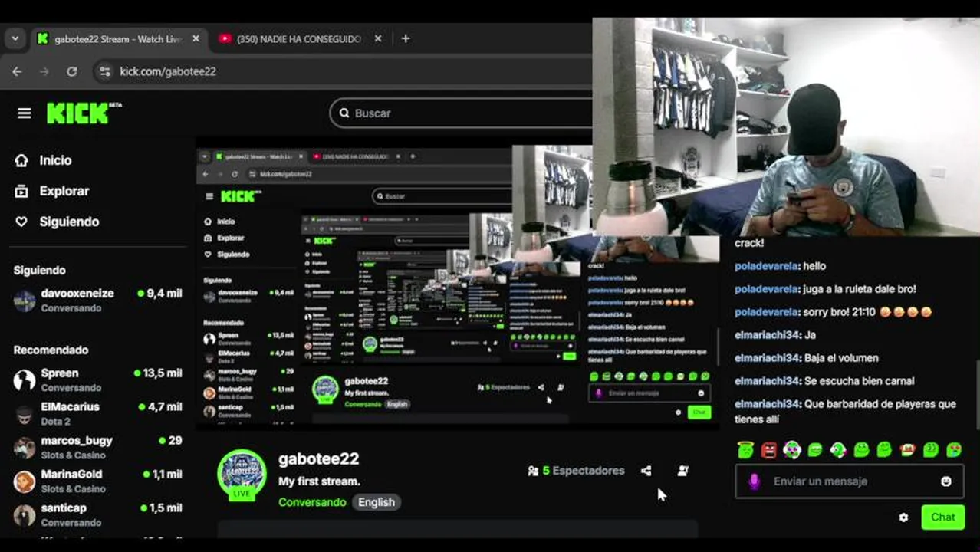Click the browser forward arrow
This screenshot has height=552, width=980.
tap(44, 71)
